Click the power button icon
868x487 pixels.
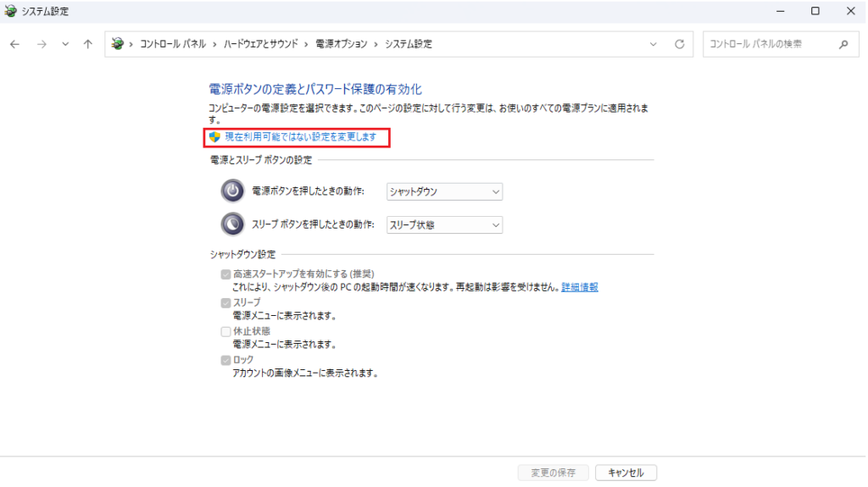(x=232, y=191)
